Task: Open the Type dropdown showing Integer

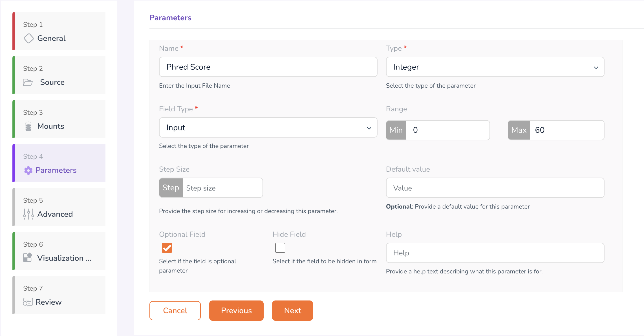Action: 495,67
